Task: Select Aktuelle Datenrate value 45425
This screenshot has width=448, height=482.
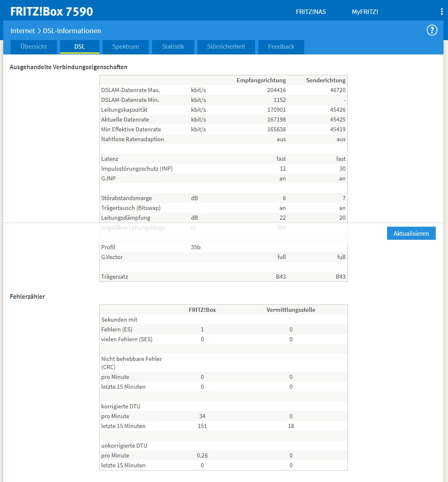Action: coord(338,119)
